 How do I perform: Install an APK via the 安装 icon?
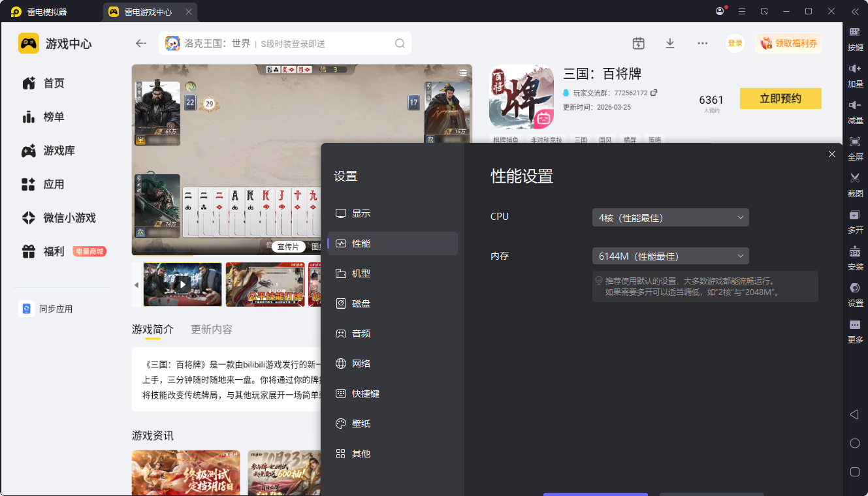pos(854,251)
